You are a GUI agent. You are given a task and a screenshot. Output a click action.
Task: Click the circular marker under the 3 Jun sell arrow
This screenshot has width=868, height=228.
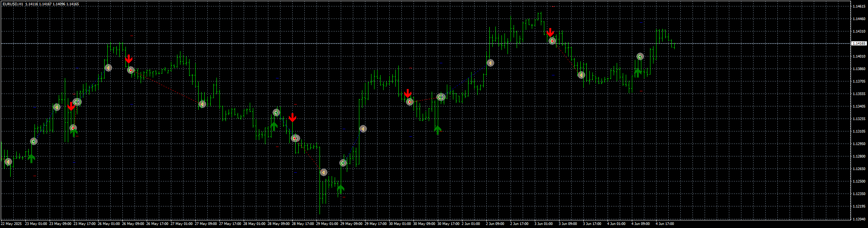(x=552, y=41)
